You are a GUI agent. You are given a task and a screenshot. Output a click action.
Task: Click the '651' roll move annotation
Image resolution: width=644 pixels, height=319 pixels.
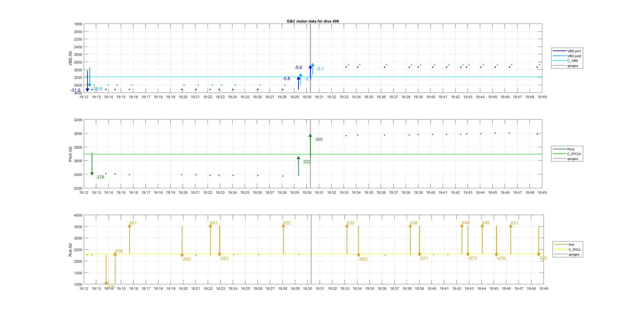click(x=514, y=223)
